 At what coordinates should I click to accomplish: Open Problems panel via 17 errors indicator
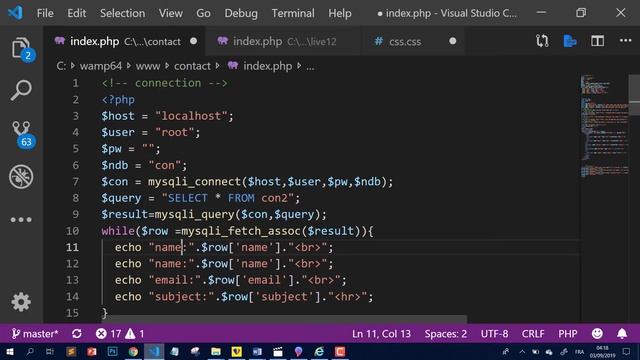pyautogui.click(x=108, y=334)
